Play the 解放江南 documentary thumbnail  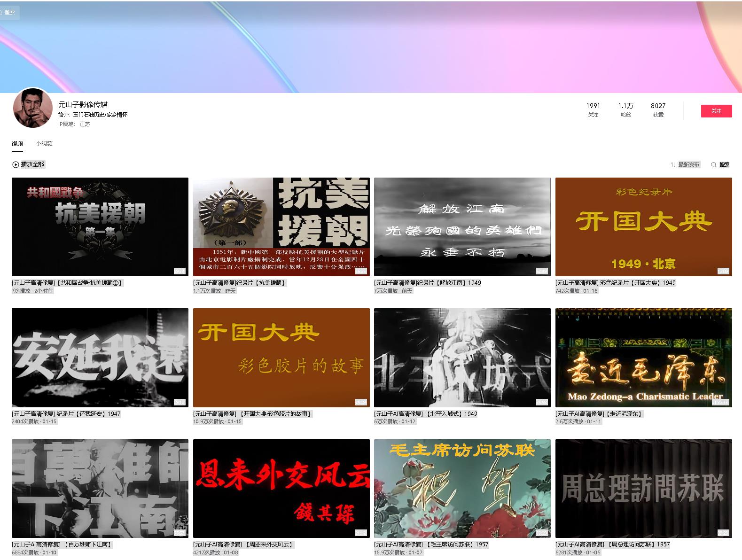click(462, 226)
